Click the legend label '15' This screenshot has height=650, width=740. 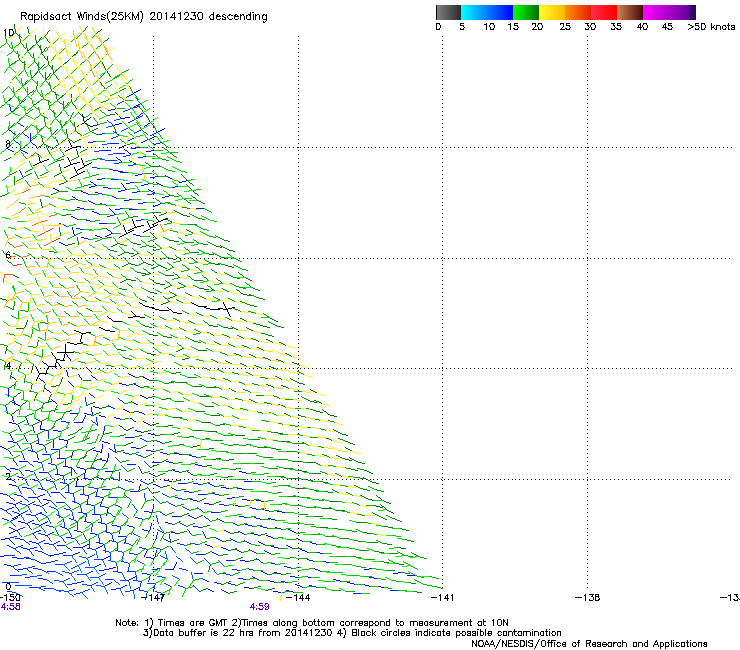coord(513,27)
